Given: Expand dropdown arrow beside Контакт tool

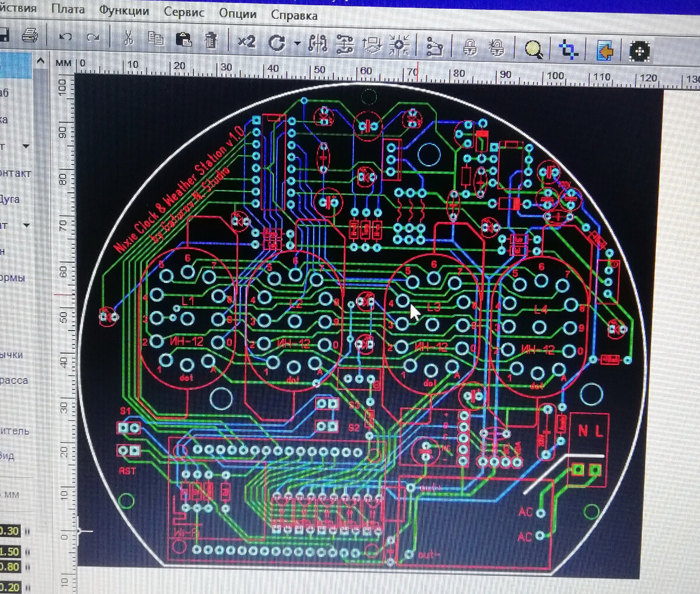Looking at the screenshot, I should click(26, 146).
